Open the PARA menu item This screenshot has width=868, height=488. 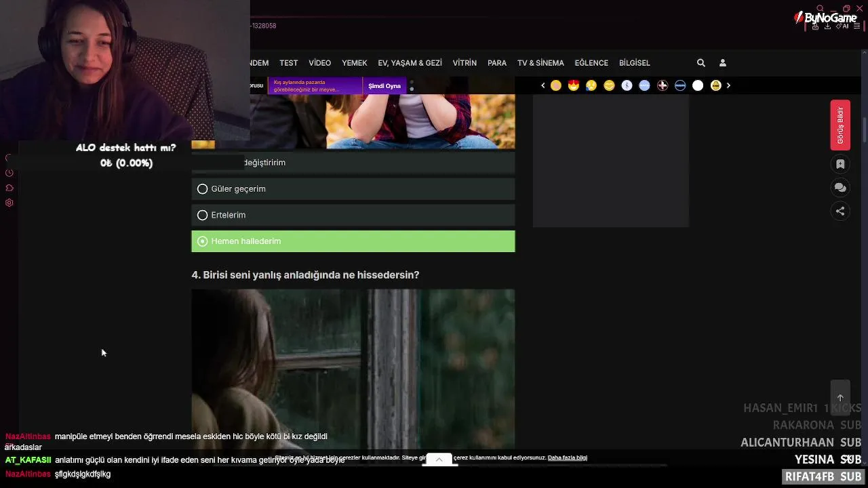tap(497, 63)
